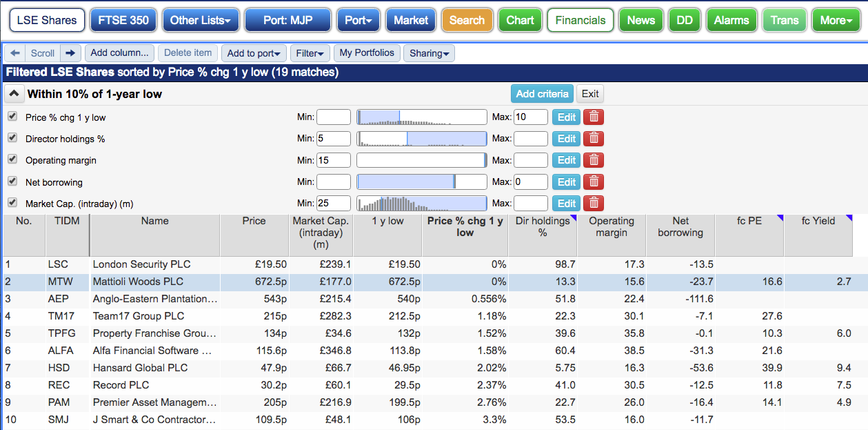Click the TM17 ticker cell
This screenshot has width=868, height=430.
(x=68, y=316)
